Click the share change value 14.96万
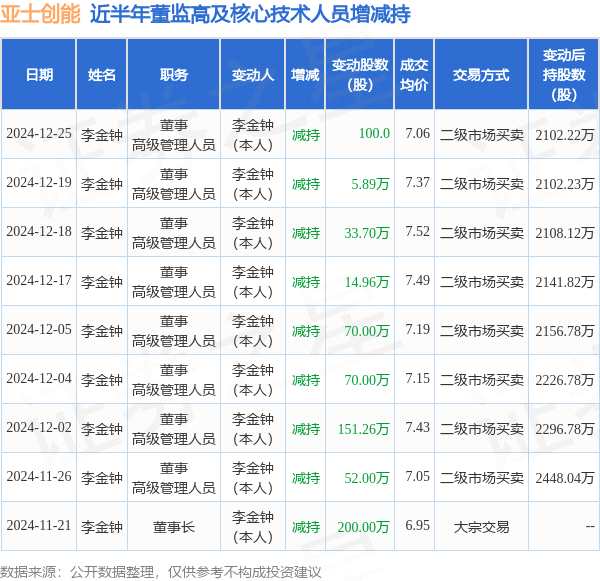600x581 pixels. coord(367,282)
